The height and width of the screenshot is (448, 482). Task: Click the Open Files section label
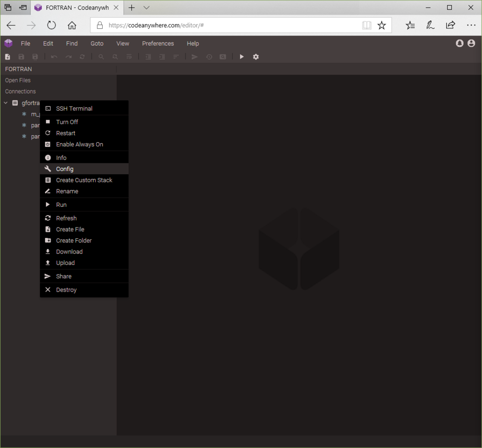click(x=18, y=80)
